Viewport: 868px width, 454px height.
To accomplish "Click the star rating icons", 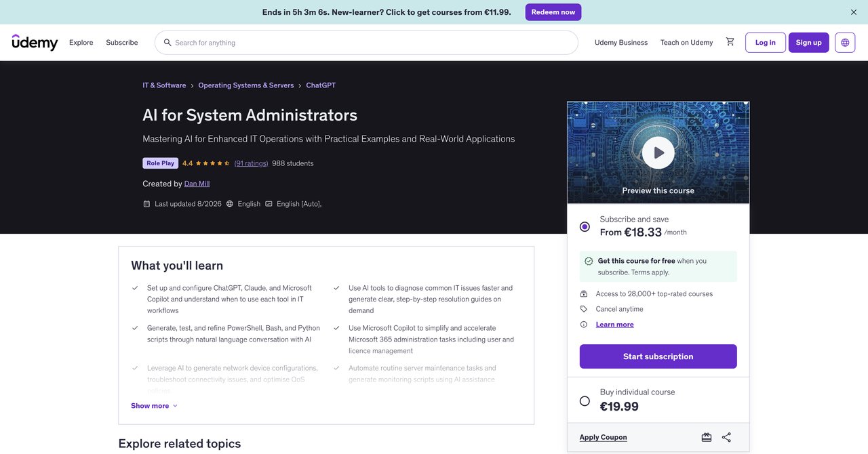I will [x=213, y=163].
